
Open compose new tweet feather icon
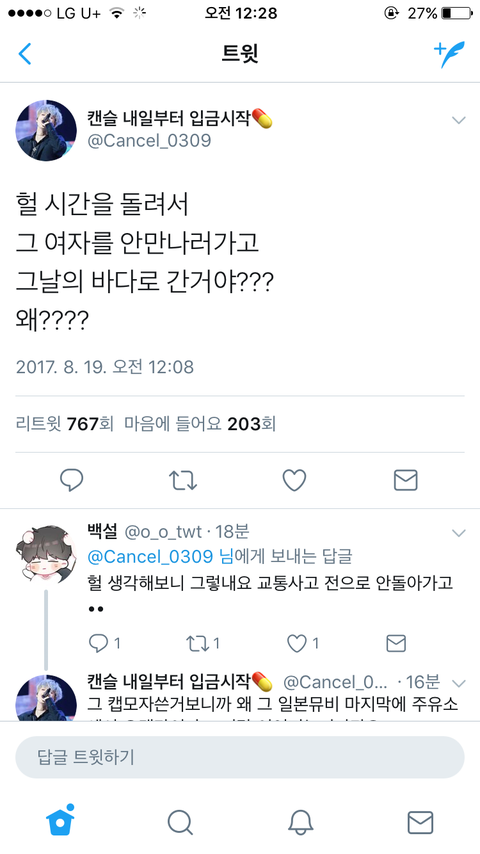point(449,54)
